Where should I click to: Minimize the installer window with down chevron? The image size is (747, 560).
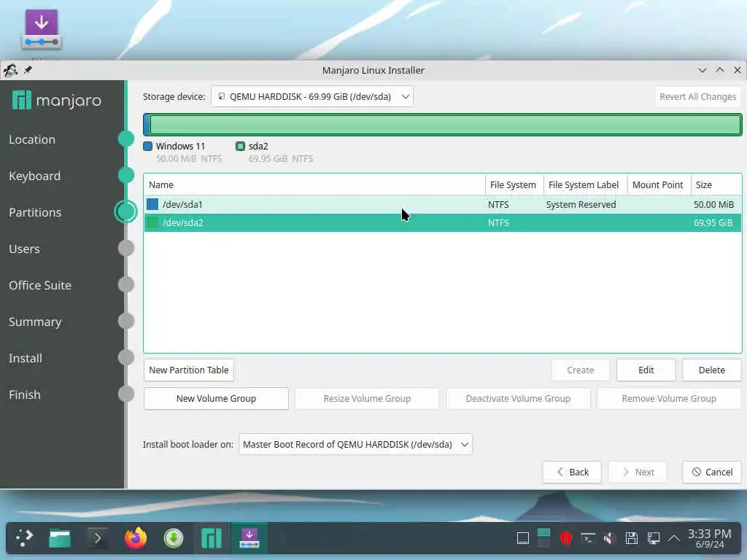click(703, 70)
